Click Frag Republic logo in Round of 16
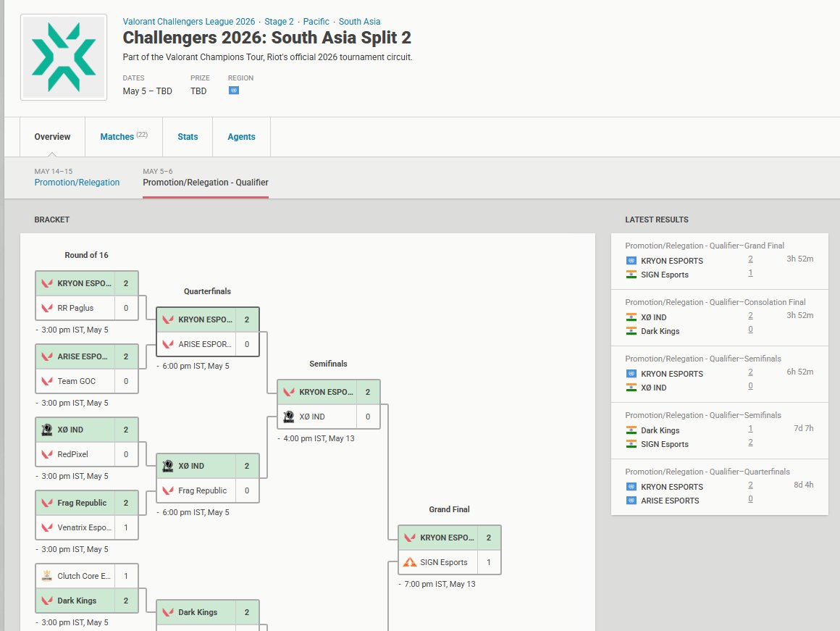Screen dimensions: 840x631 [47, 503]
